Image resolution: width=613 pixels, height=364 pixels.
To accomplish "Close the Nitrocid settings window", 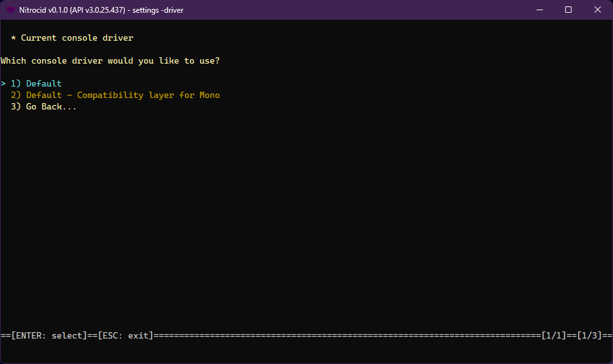I will coord(598,10).
